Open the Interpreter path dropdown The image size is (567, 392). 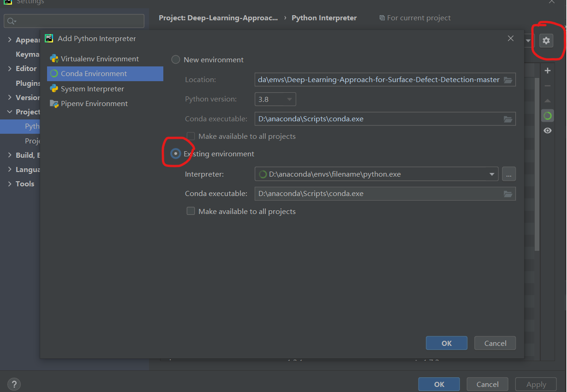[x=492, y=174]
